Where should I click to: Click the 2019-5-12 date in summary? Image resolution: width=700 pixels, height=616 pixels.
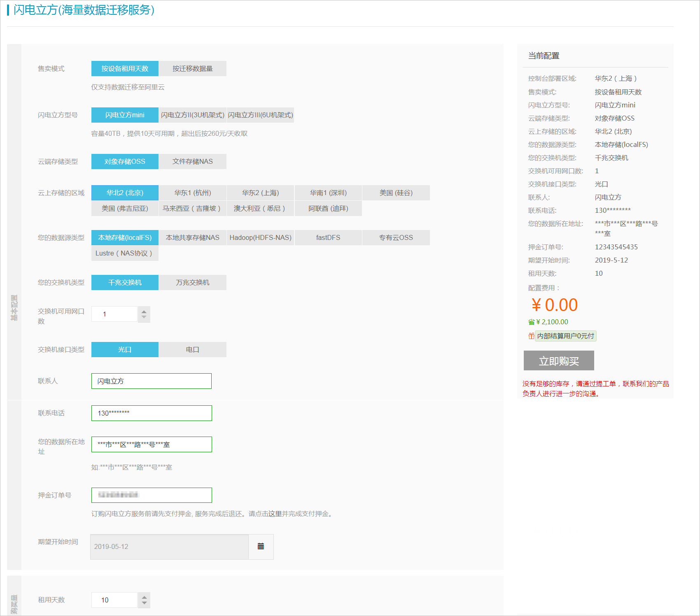[611, 260]
